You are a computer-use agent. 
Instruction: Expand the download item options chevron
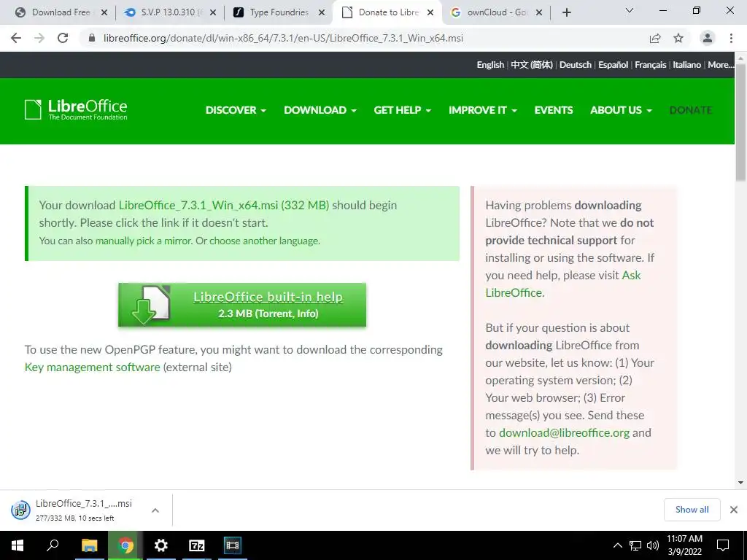pos(155,510)
